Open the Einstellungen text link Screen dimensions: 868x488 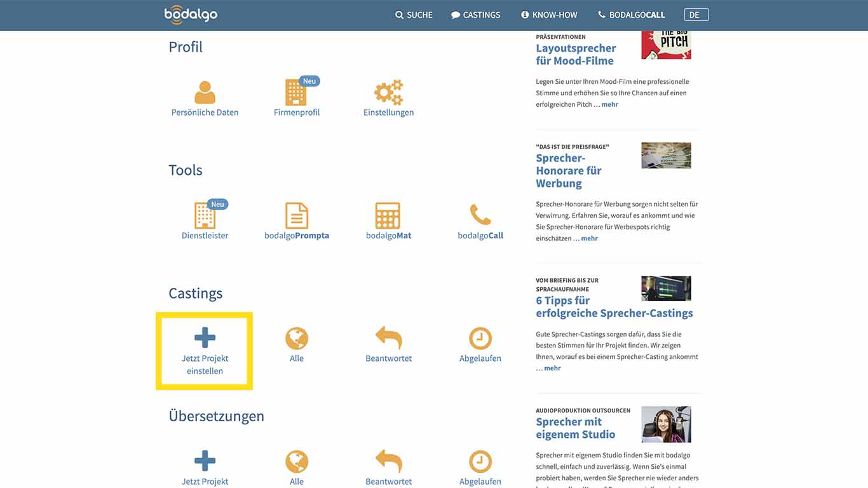pyautogui.click(x=388, y=112)
